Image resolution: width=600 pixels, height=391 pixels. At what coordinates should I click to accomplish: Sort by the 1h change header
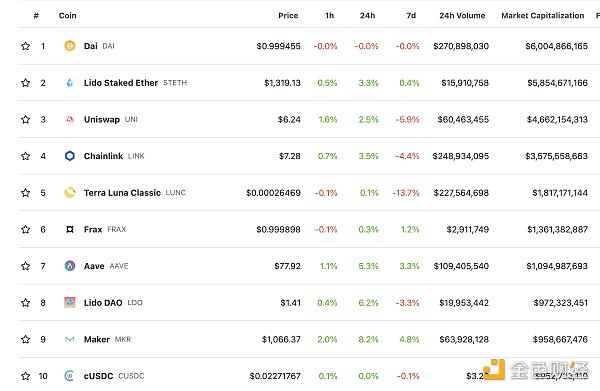[x=329, y=16]
